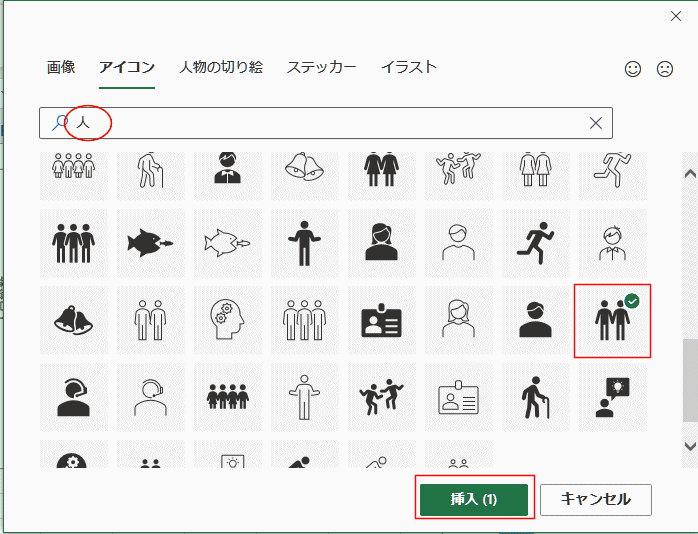This screenshot has height=534, width=698.
Task: Select the three solid people icon
Action: [x=73, y=243]
